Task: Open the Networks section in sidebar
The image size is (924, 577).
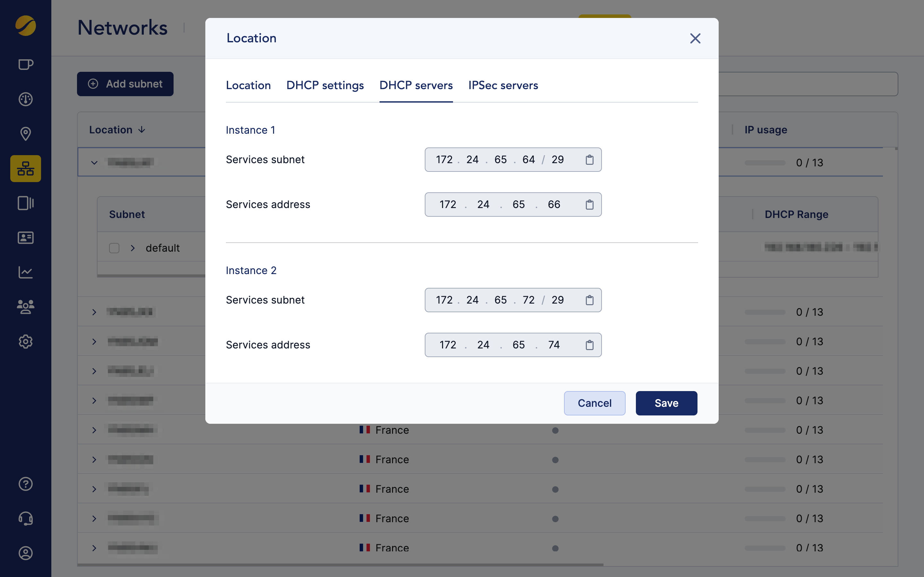Action: pyautogui.click(x=26, y=168)
